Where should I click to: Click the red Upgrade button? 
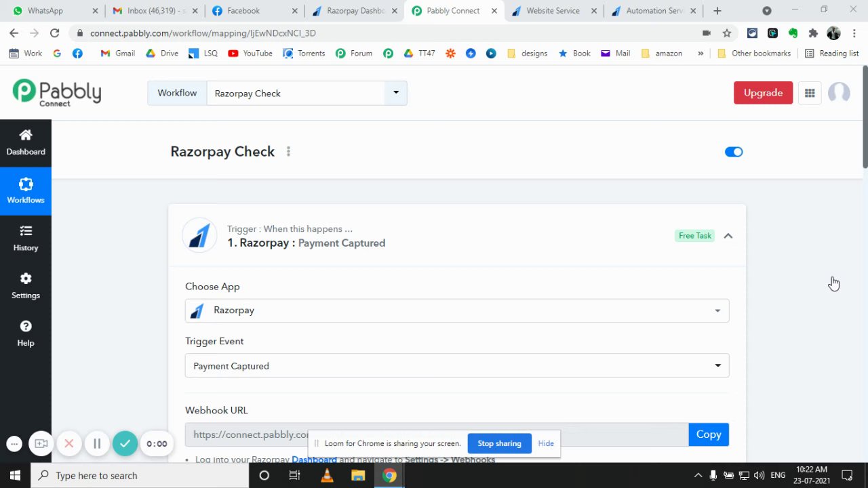763,93
